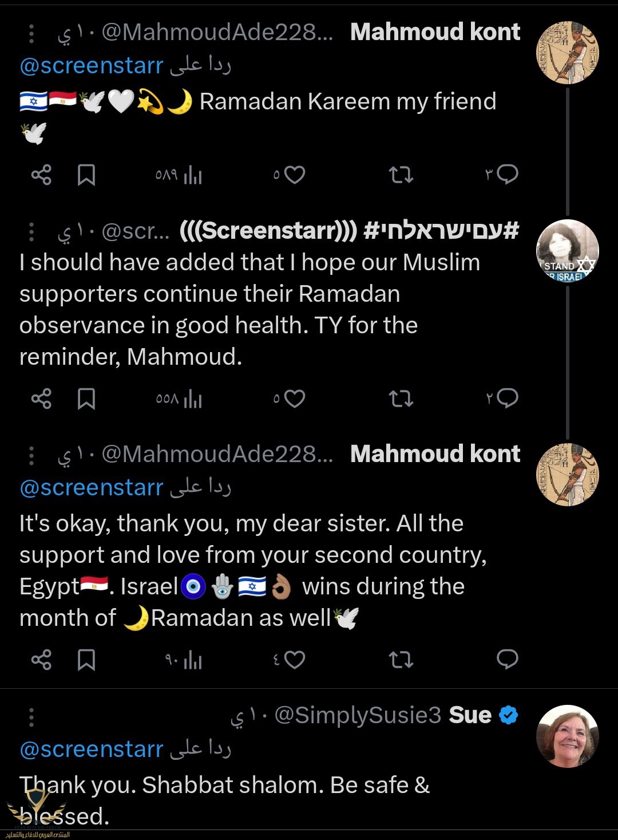This screenshot has height=840, width=618.
Task: Reply to the Ramadan Kareem tweet
Action: 507,174
